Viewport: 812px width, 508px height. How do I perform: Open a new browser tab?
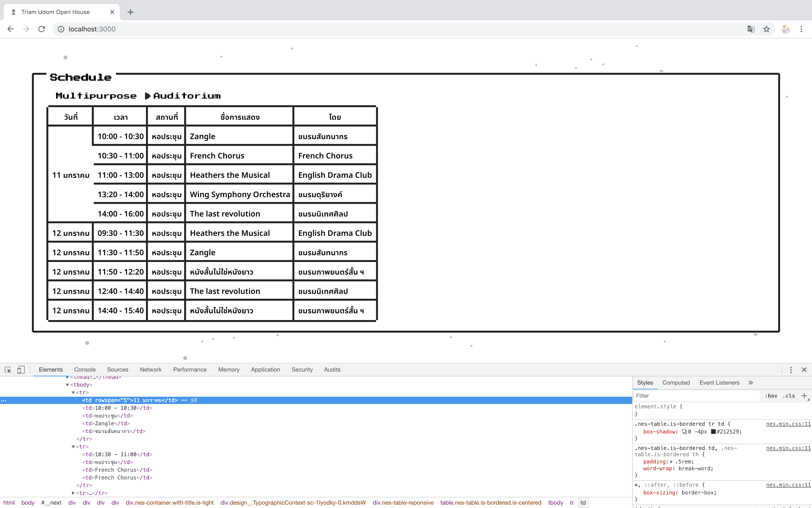pyautogui.click(x=130, y=12)
